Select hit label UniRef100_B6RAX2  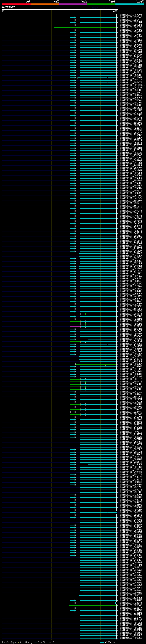coord(131,548)
